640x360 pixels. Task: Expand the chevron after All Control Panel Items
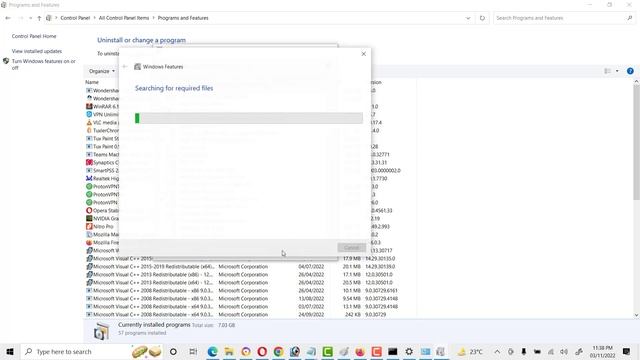[153, 18]
